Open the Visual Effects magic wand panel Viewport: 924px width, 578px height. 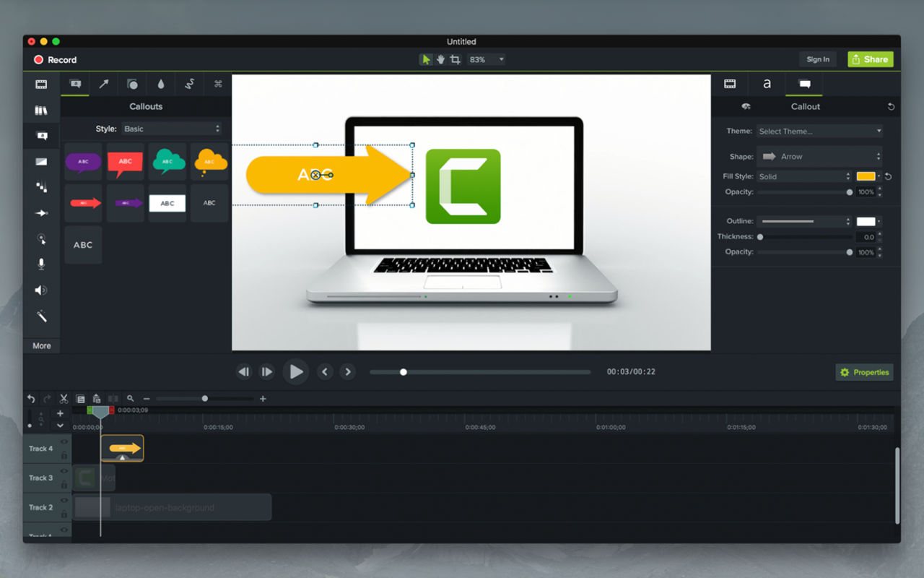pos(41,316)
